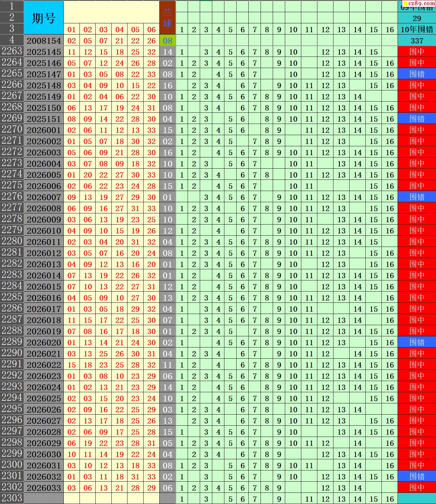Viewport: 436px width, 504px height.
Task: Click the 期号 column header
Action: [x=44, y=18]
